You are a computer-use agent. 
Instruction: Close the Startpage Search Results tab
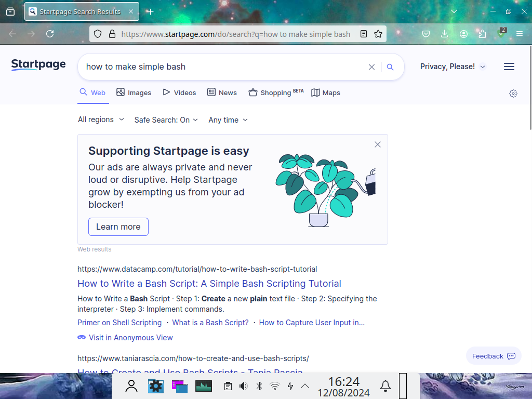pos(131,11)
